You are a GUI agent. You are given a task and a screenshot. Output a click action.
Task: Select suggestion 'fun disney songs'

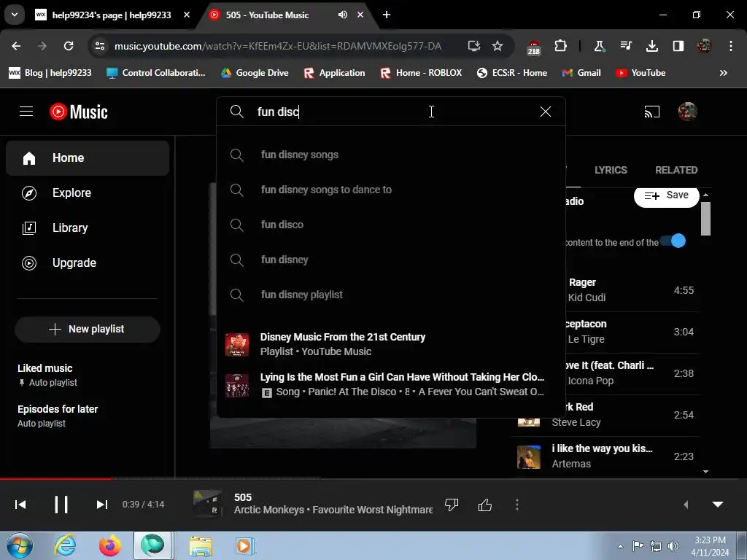(x=391, y=155)
